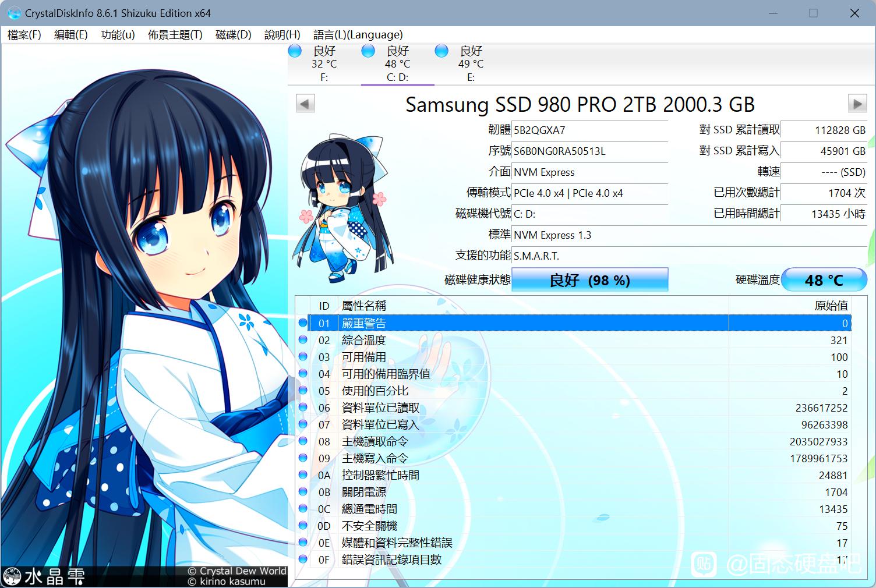Switch to the E: drive tab
The height and width of the screenshot is (588, 876).
[471, 64]
